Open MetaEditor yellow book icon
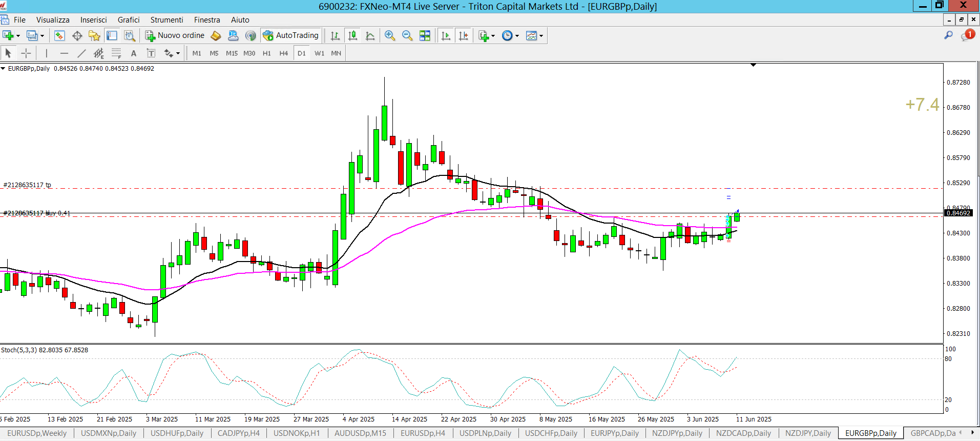980x441 pixels. coord(216,35)
